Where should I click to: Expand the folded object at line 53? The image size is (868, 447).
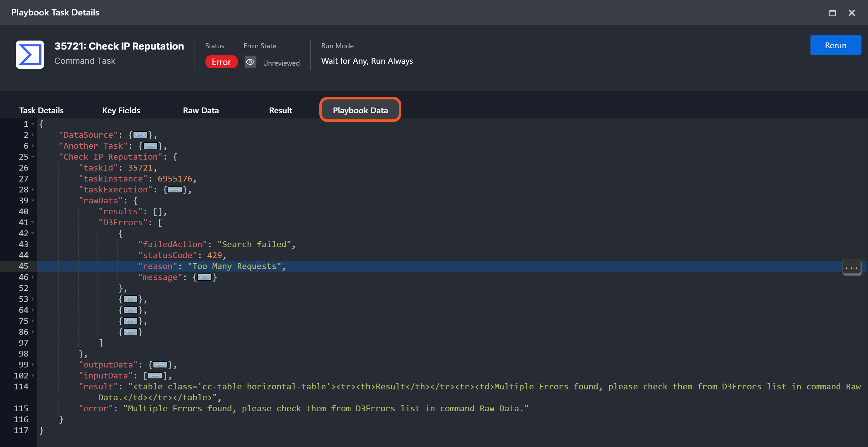(33, 299)
